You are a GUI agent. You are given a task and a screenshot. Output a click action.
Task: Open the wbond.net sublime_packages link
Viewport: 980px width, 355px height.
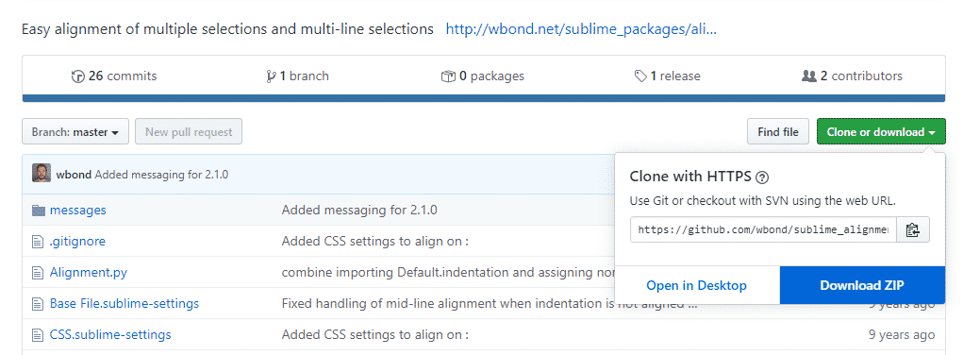(x=581, y=29)
